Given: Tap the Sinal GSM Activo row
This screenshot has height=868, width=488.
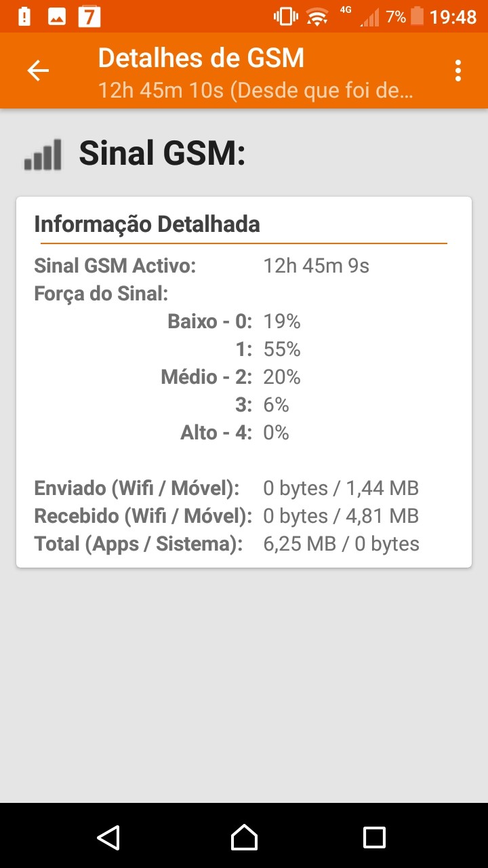Looking at the screenshot, I should tap(201, 266).
